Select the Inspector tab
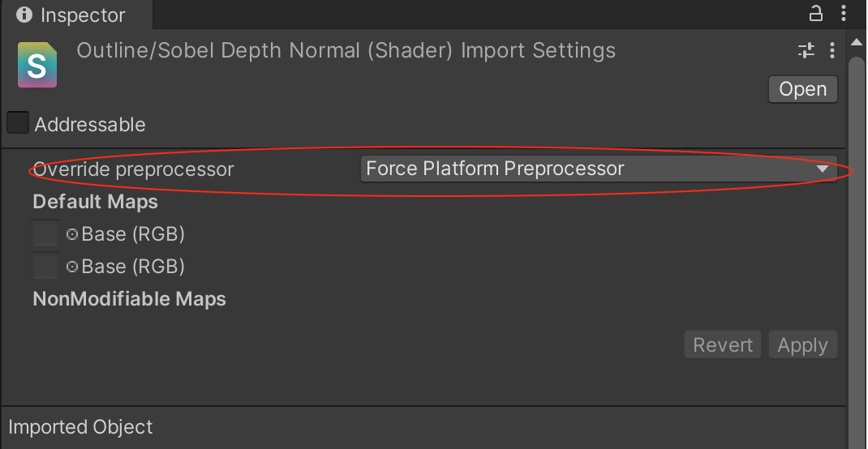868x449 pixels. point(71,15)
